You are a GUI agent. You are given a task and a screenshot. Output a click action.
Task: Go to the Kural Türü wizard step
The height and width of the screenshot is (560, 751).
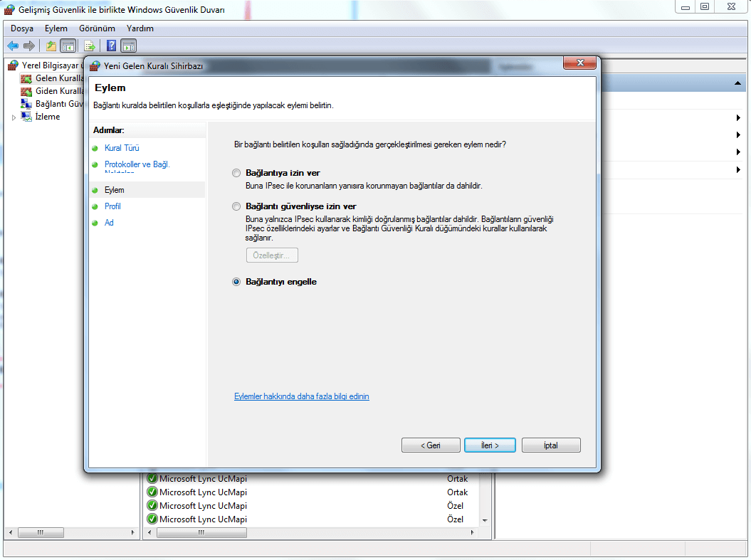click(x=122, y=148)
